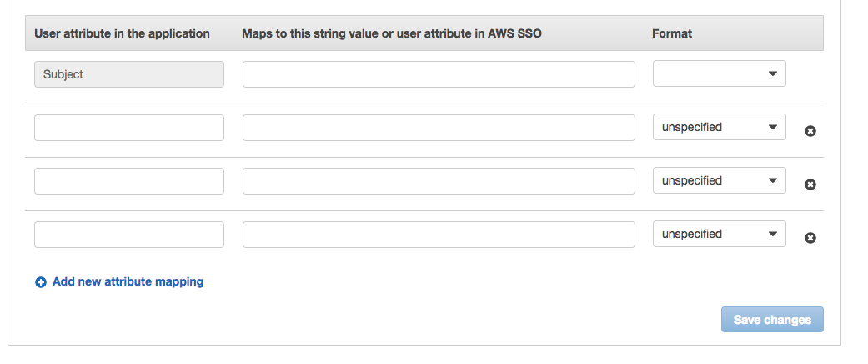
Task: Focus the second empty application attribute field
Action: pyautogui.click(x=129, y=181)
